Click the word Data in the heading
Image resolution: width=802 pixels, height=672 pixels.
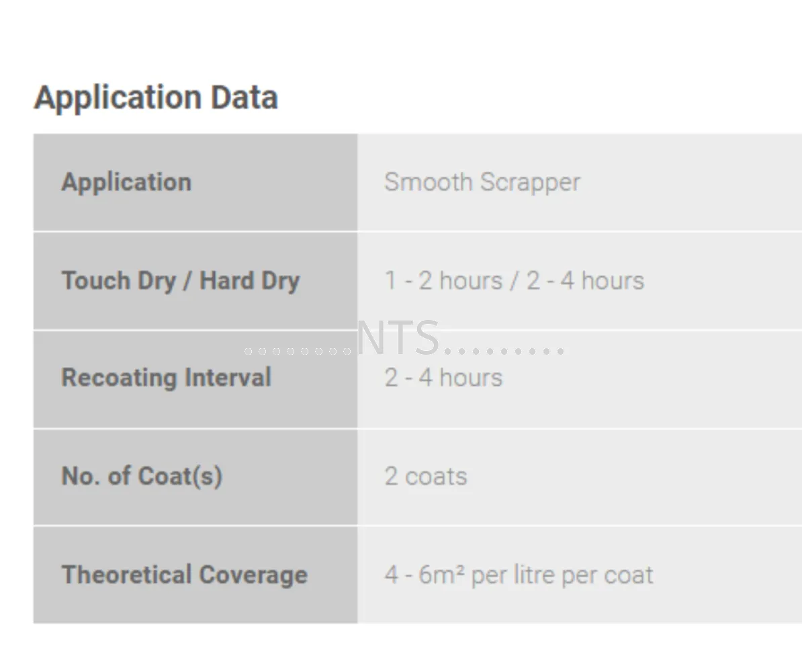pyautogui.click(x=244, y=97)
